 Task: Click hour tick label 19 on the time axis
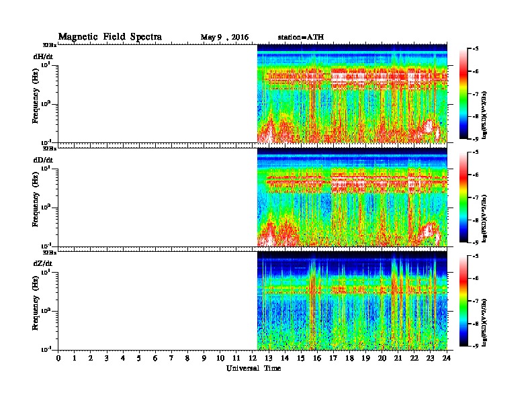[366, 358]
